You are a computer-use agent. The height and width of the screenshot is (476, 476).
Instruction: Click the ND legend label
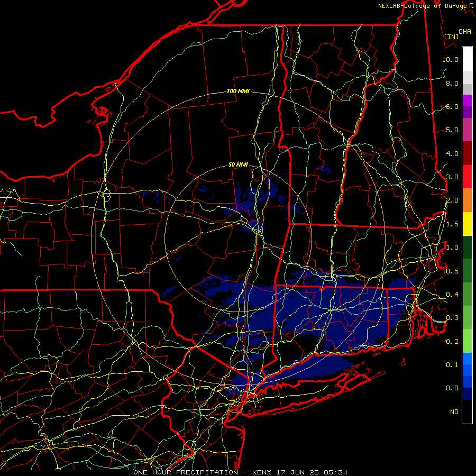tap(454, 412)
